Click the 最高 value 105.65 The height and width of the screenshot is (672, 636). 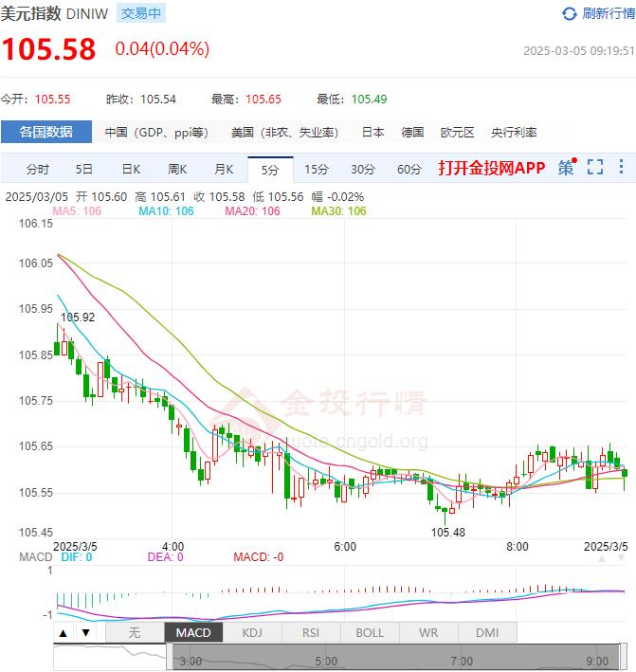(263, 100)
